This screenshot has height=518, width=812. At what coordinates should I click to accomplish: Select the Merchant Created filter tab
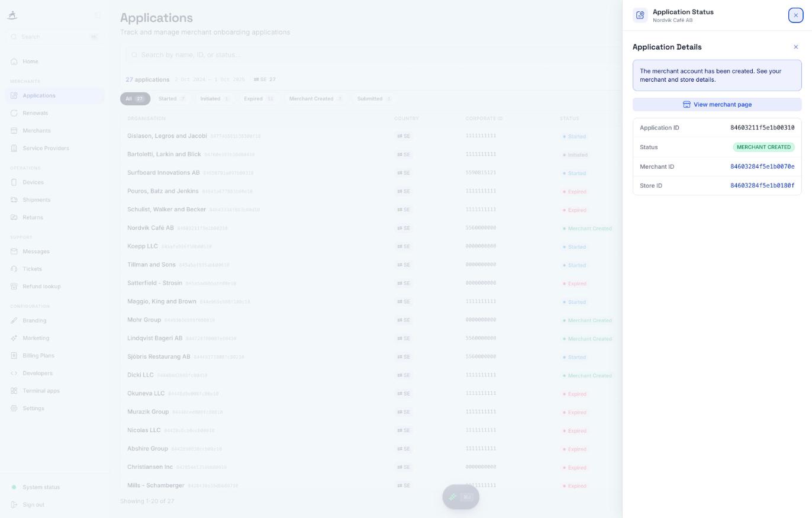(316, 99)
